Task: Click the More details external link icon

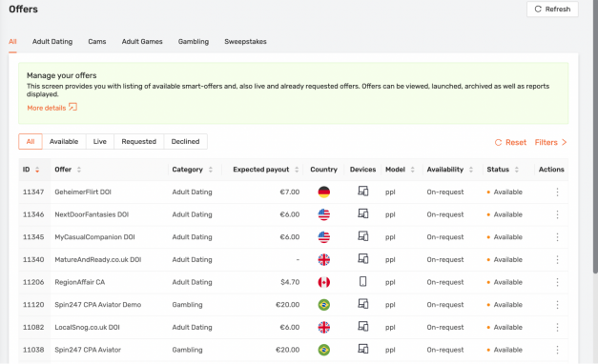Action: (x=72, y=107)
